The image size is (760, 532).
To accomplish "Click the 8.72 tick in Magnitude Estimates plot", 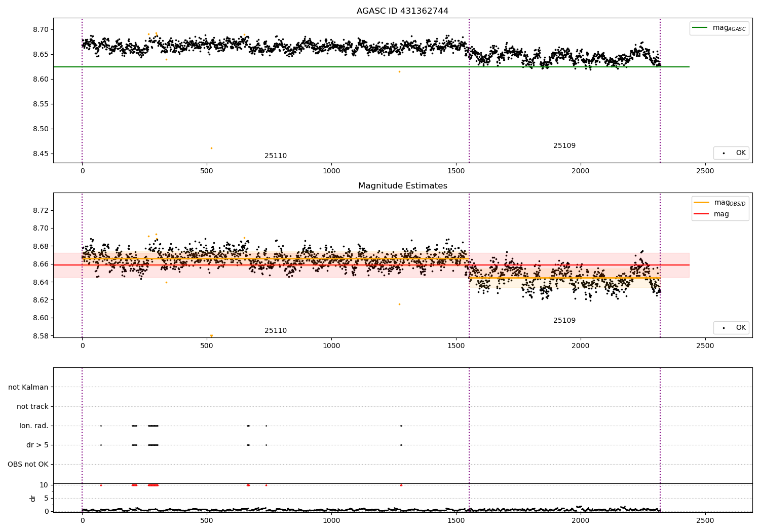I will [41, 210].
